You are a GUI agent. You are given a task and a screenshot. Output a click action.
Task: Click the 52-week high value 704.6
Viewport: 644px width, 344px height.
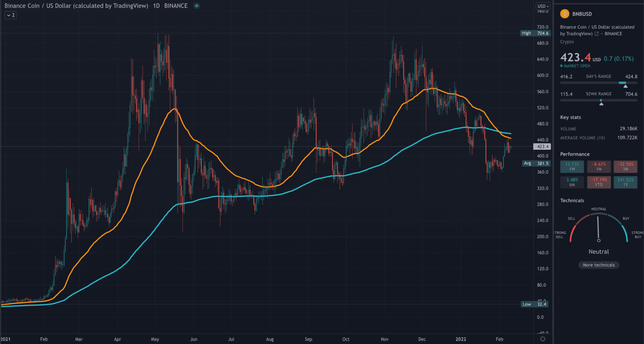[631, 94]
